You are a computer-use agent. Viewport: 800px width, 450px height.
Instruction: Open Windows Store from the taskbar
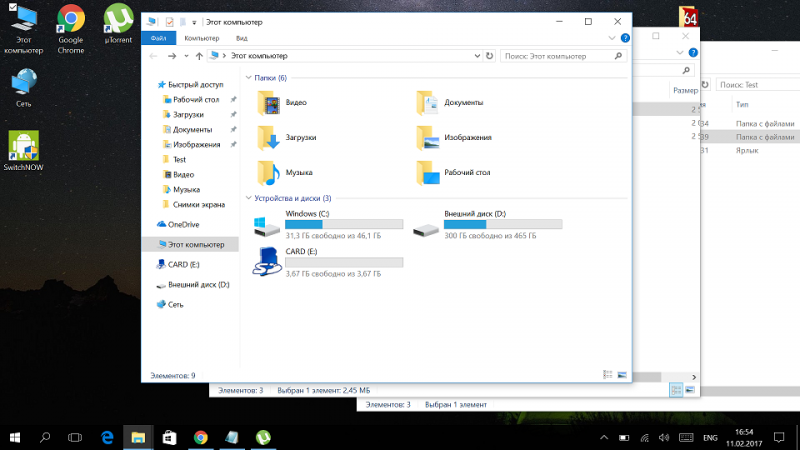(x=169, y=437)
